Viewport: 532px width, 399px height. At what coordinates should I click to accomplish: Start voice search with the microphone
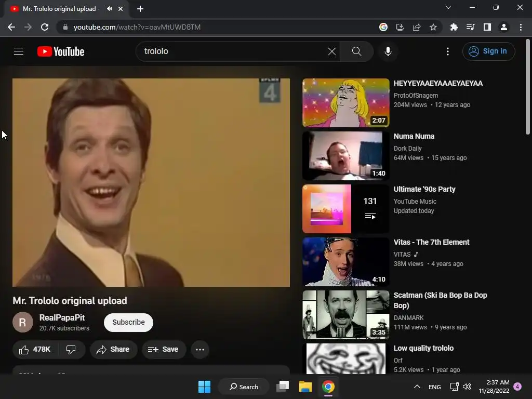pos(388,51)
